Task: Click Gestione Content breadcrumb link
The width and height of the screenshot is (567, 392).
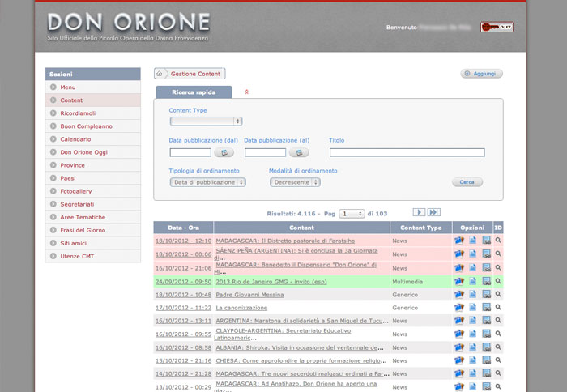Action: 195,74
